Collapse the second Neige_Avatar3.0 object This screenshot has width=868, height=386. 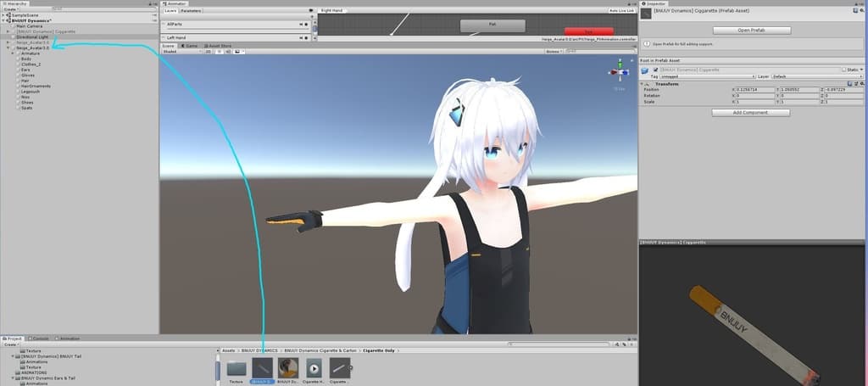(x=8, y=48)
